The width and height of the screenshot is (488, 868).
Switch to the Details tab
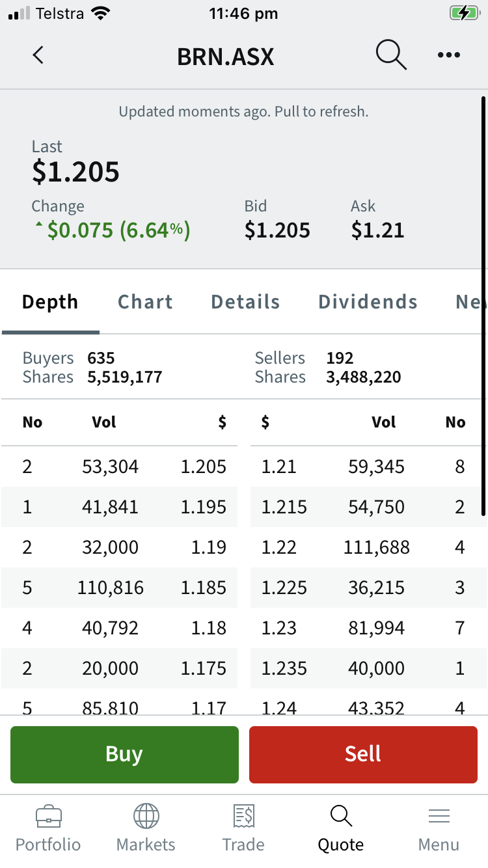(245, 302)
